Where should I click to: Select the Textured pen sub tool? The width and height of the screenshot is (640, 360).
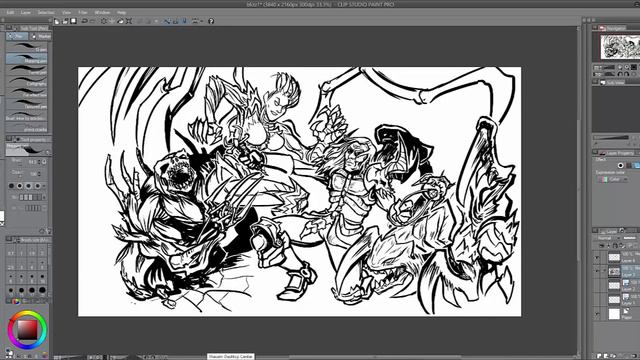pos(27,104)
